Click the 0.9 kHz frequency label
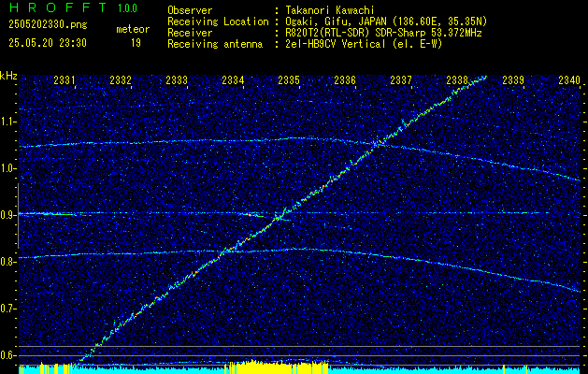Screen dimensions: 588x374 coord(7,215)
